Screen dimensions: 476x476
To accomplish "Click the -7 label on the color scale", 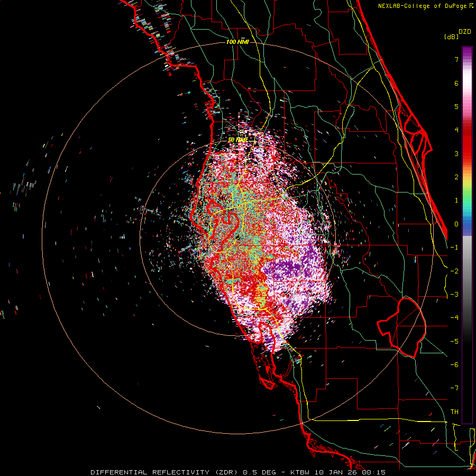I will (x=454, y=388).
